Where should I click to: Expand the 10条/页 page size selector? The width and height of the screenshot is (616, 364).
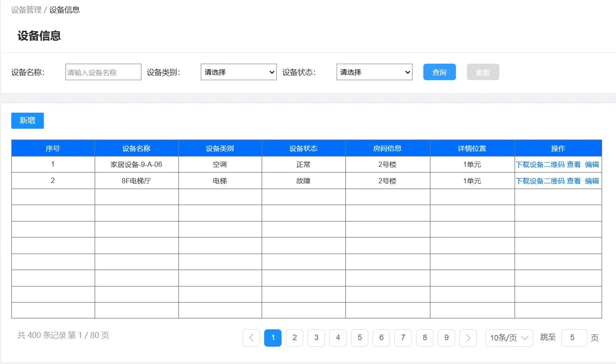[x=509, y=338]
